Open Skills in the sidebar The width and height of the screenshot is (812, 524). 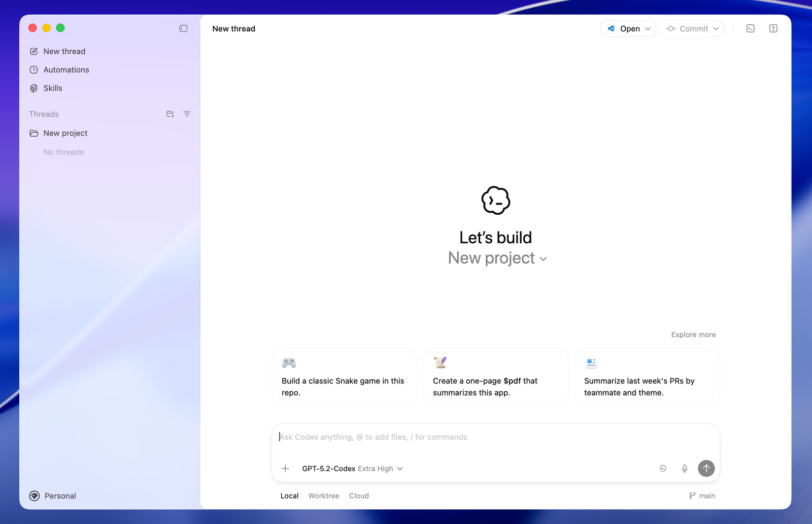click(53, 88)
